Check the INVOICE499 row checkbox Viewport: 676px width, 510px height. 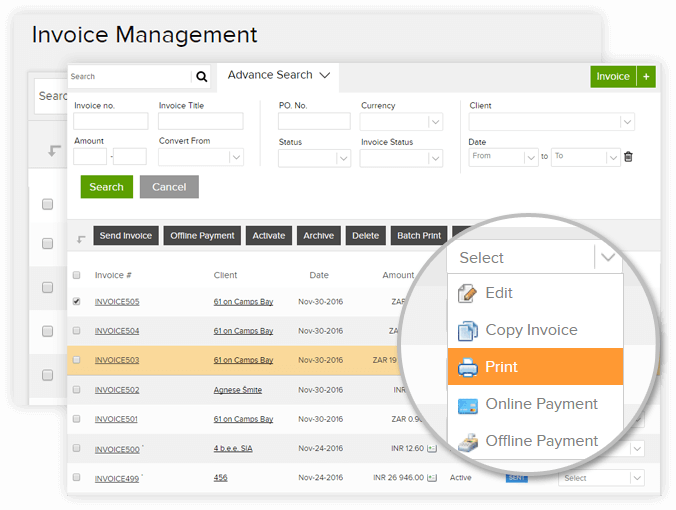pyautogui.click(x=76, y=477)
